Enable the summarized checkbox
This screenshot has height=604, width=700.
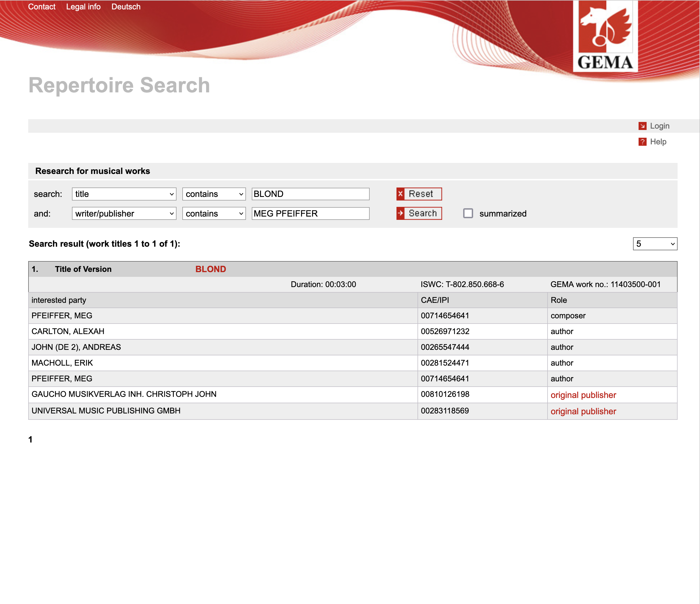(x=468, y=213)
